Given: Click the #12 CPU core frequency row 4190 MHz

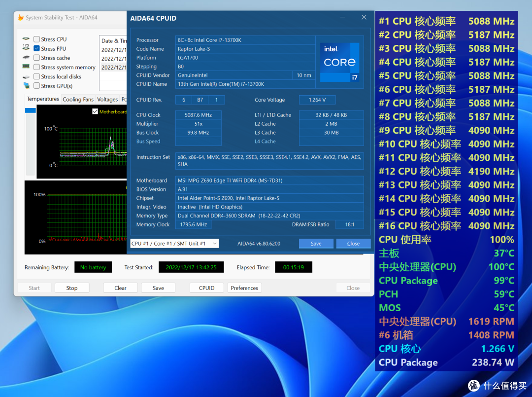Looking at the screenshot, I should pos(446,171).
